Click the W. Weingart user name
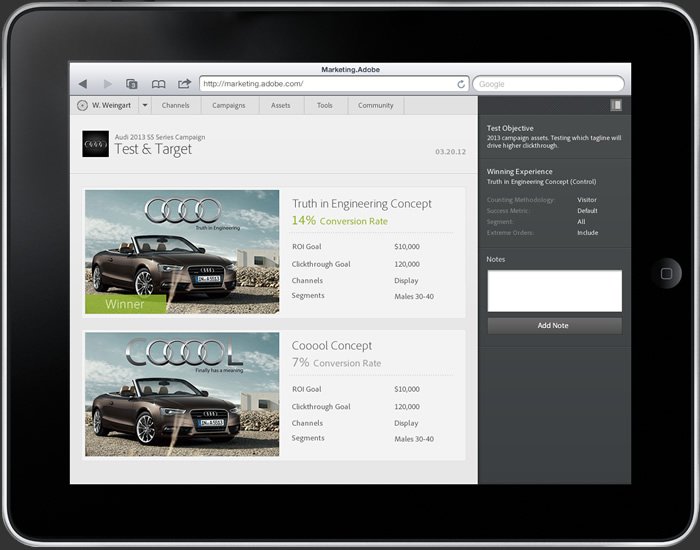The image size is (700, 550). click(x=112, y=105)
